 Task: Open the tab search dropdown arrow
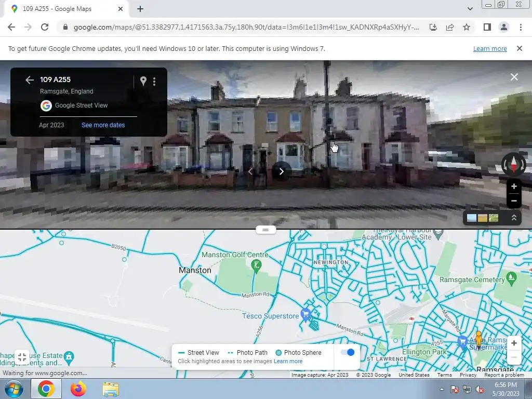coord(470,9)
